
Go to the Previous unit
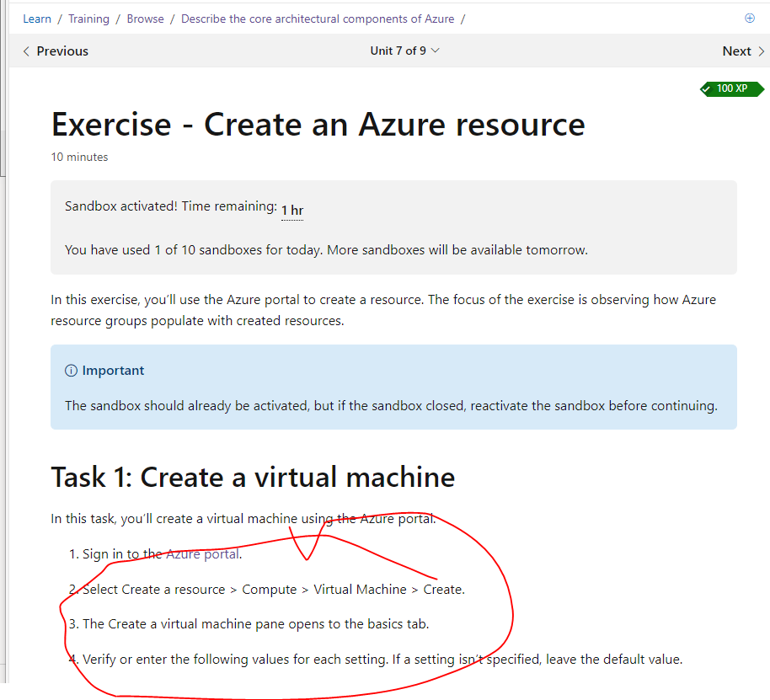(56, 51)
